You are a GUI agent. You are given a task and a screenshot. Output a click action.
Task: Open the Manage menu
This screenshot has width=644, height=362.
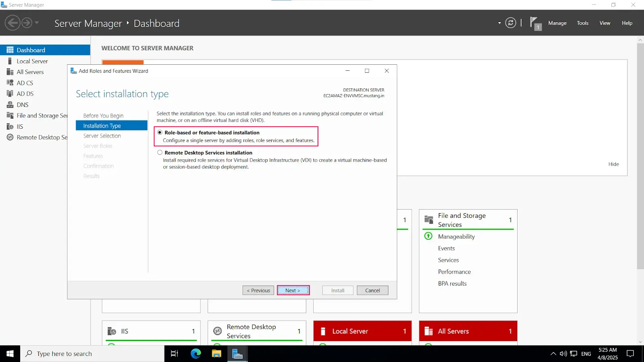point(557,23)
